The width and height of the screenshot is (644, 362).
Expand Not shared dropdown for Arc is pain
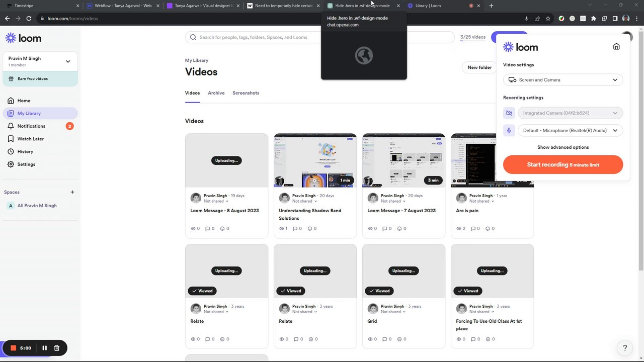point(481,201)
